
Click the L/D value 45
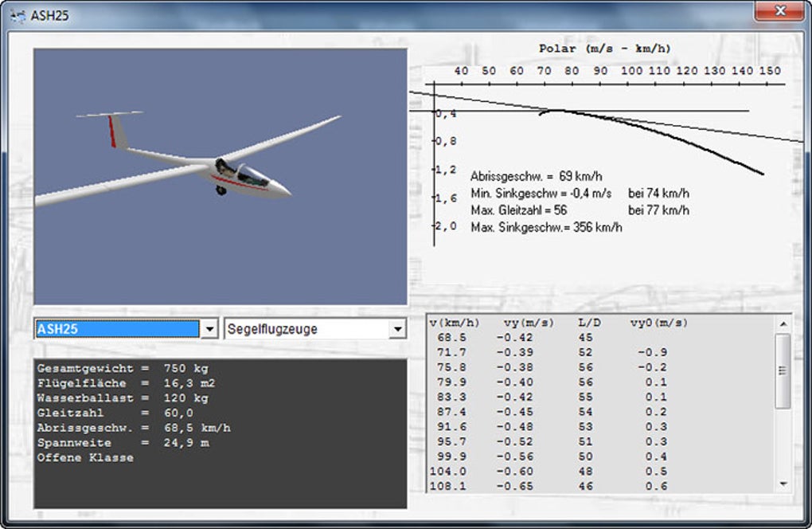(x=586, y=337)
